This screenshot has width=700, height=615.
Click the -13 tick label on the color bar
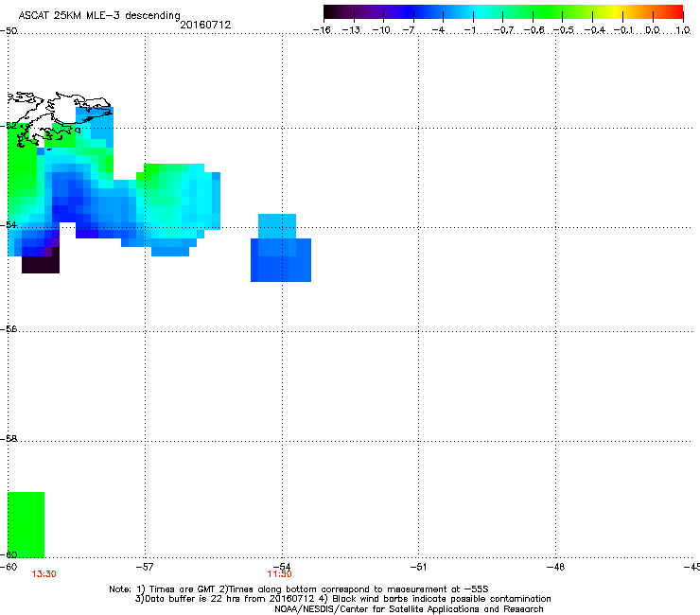pyautogui.click(x=351, y=30)
